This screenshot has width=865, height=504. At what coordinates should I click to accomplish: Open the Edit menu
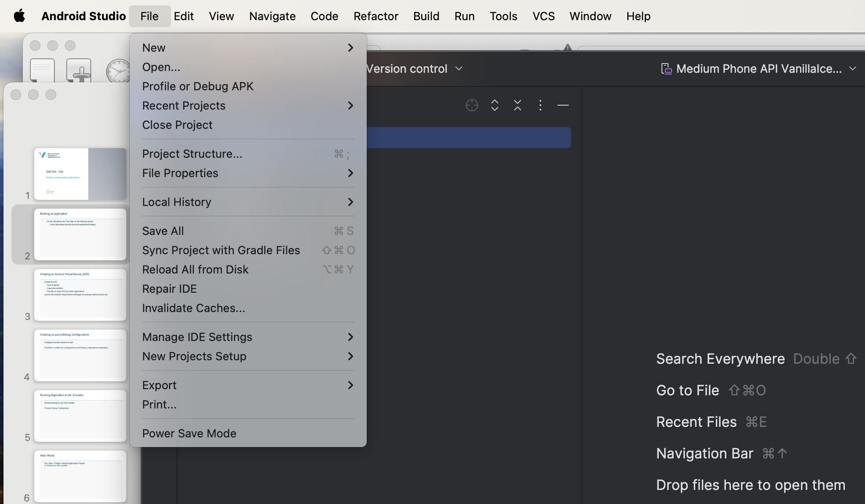tap(184, 16)
